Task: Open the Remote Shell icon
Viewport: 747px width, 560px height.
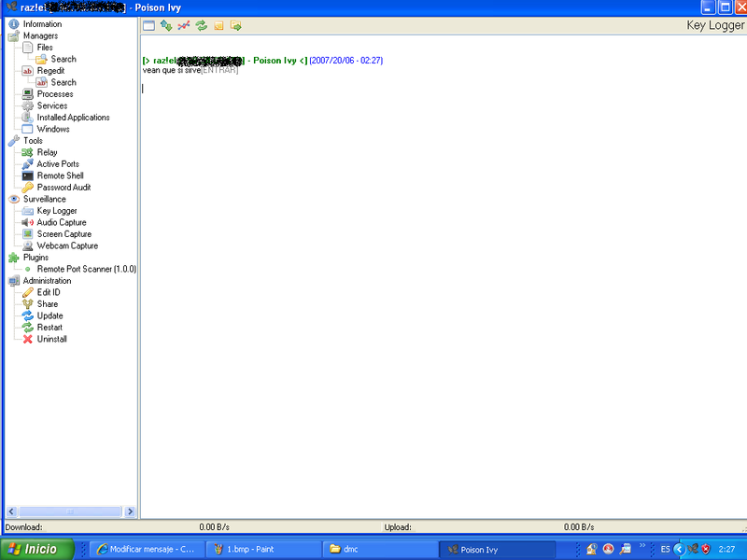Action: (x=28, y=175)
